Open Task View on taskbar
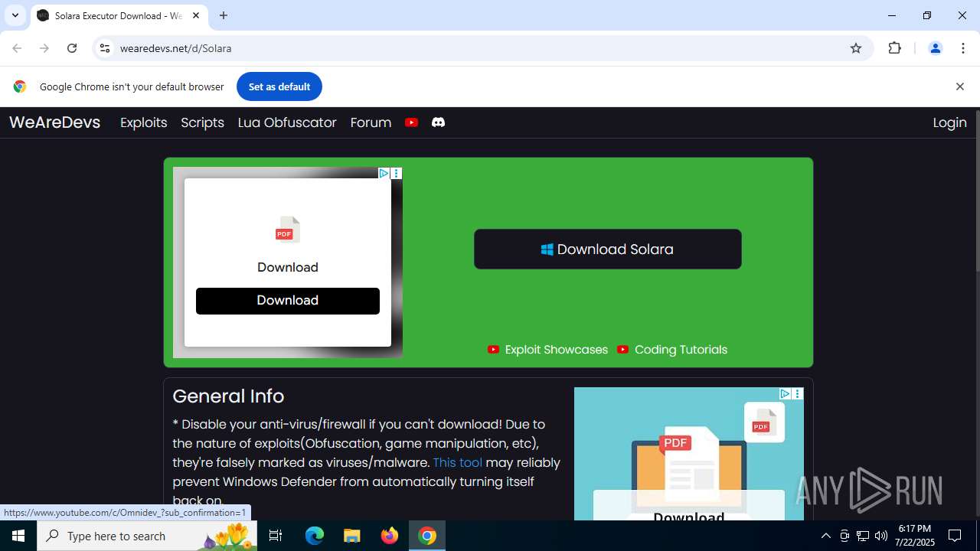 [276, 536]
